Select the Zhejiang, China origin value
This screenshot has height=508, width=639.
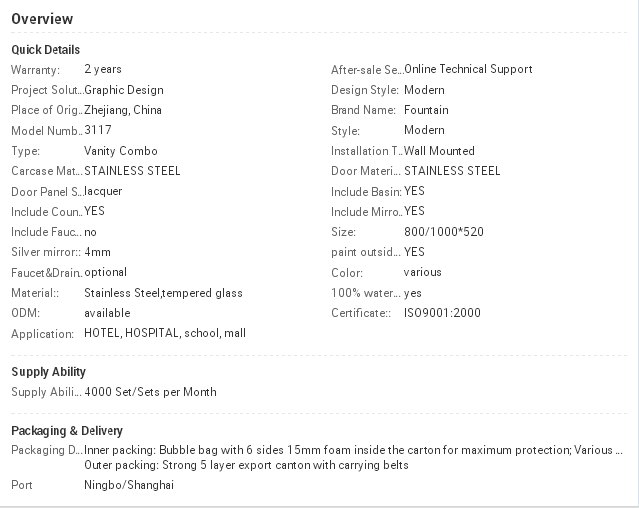click(123, 110)
